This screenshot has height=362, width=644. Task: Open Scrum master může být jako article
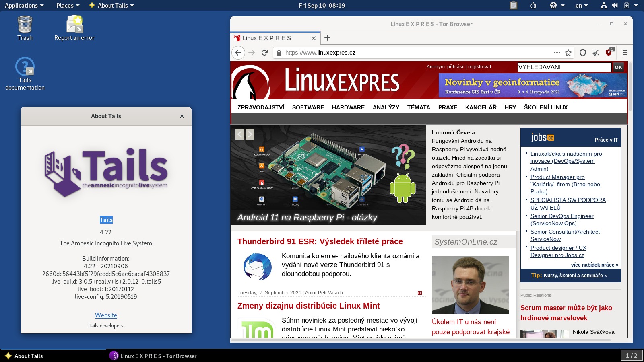566,313
